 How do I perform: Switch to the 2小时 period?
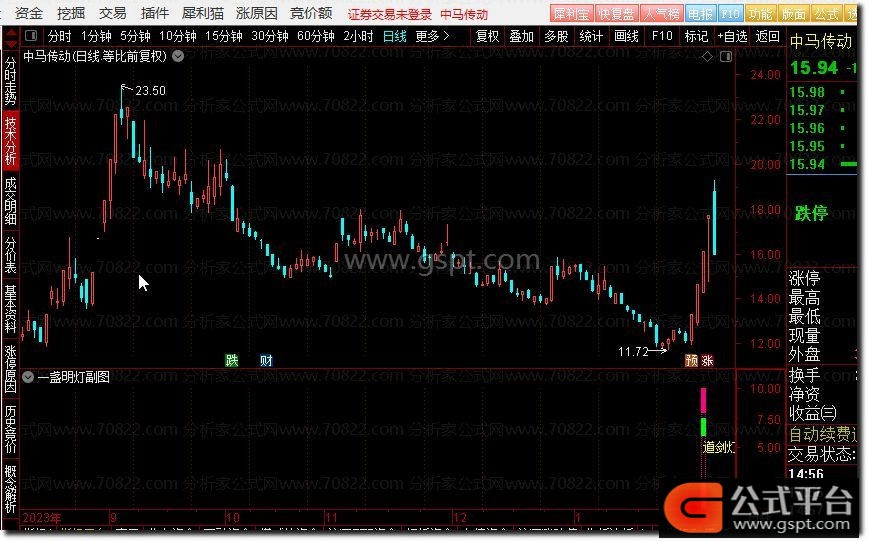click(x=358, y=37)
